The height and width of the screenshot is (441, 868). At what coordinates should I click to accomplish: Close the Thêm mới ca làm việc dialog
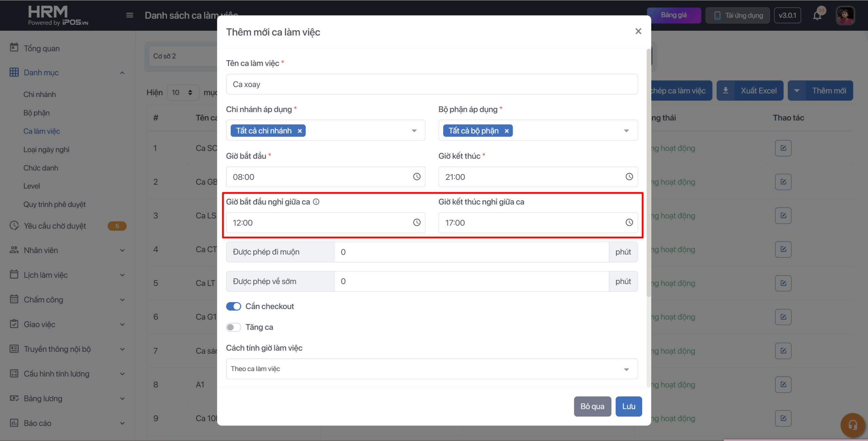tap(638, 31)
